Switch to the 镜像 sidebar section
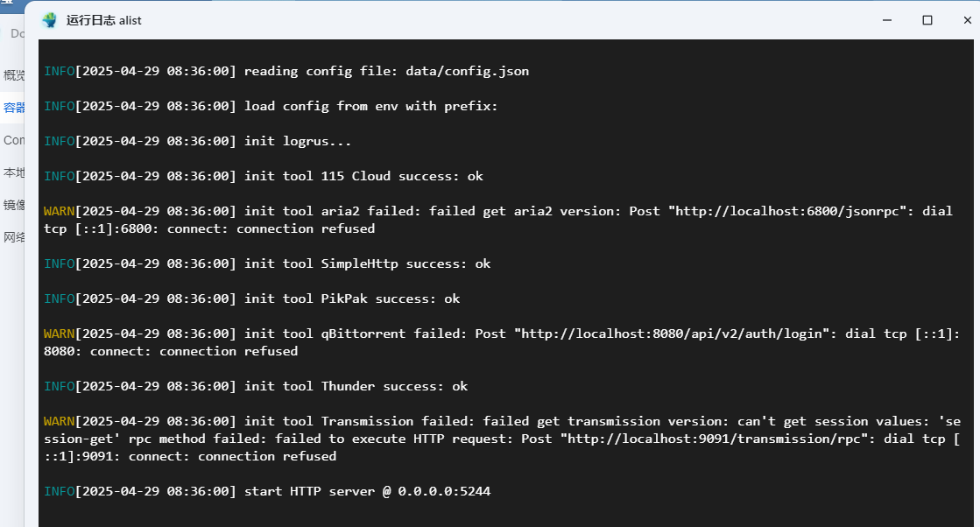This screenshot has height=527, width=980. point(14,205)
